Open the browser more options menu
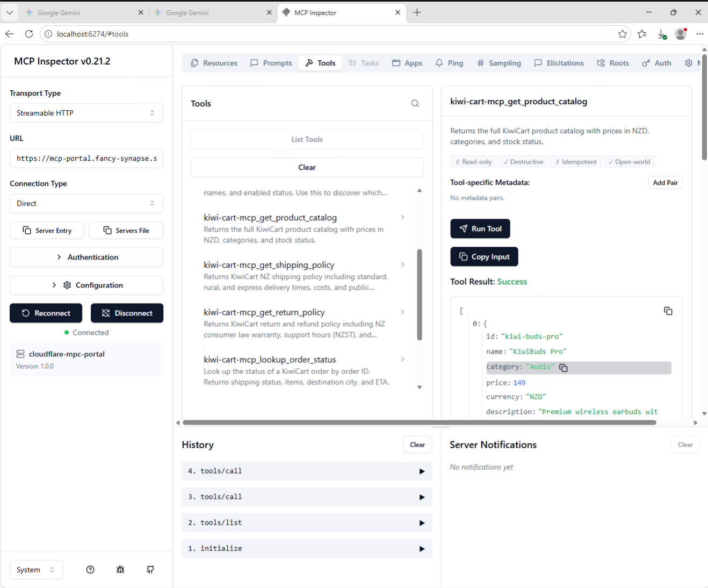 (x=699, y=34)
